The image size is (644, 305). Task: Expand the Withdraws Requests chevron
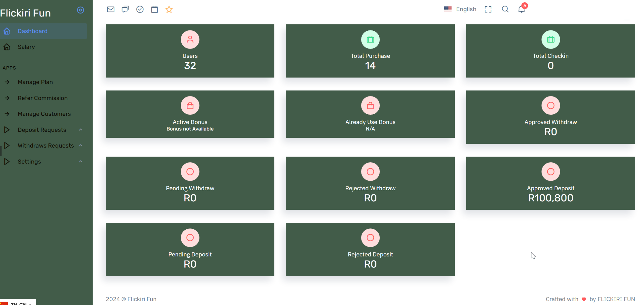click(x=81, y=145)
